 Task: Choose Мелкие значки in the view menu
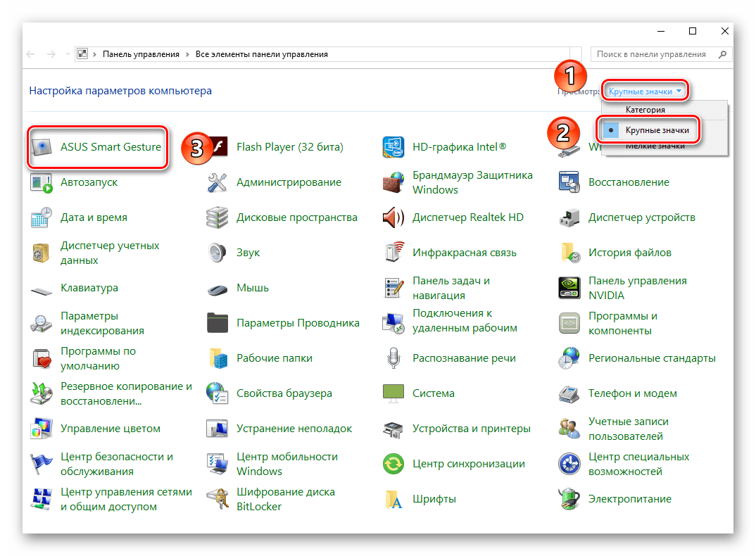coord(655,146)
